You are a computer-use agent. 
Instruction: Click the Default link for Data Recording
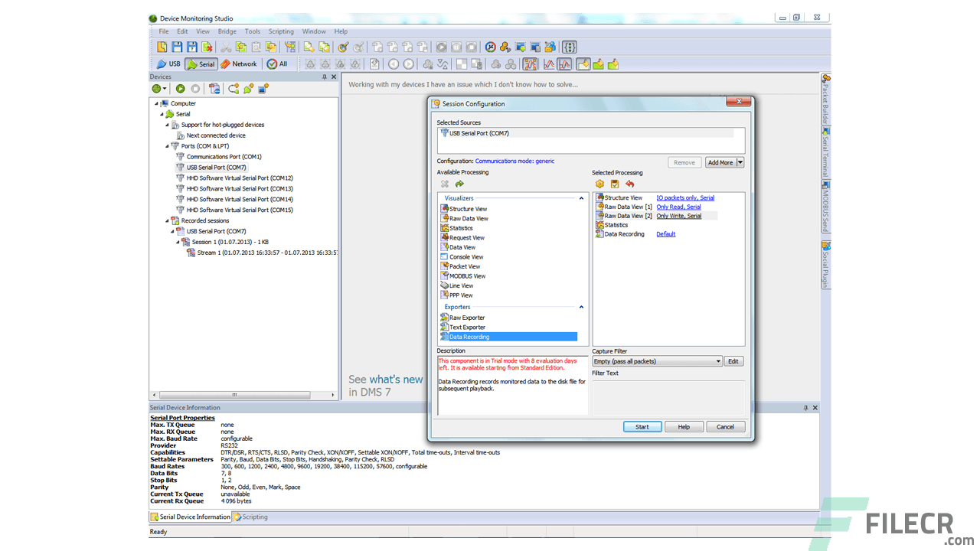666,234
